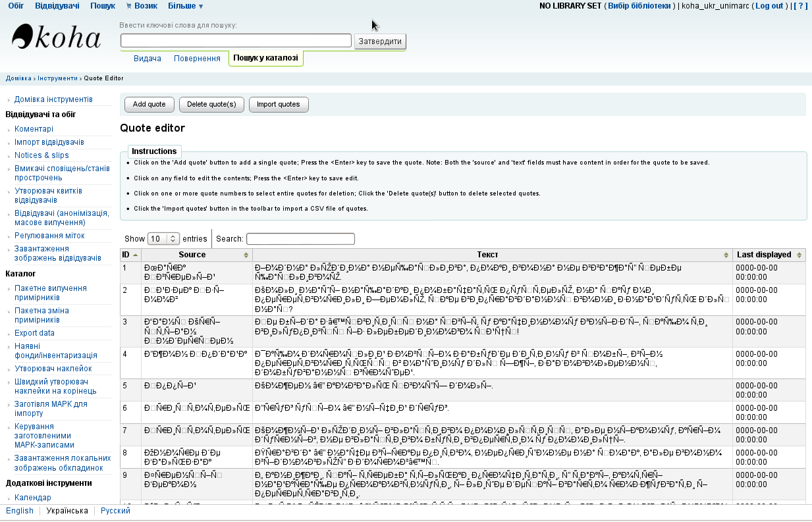Switch language to English

(20, 511)
